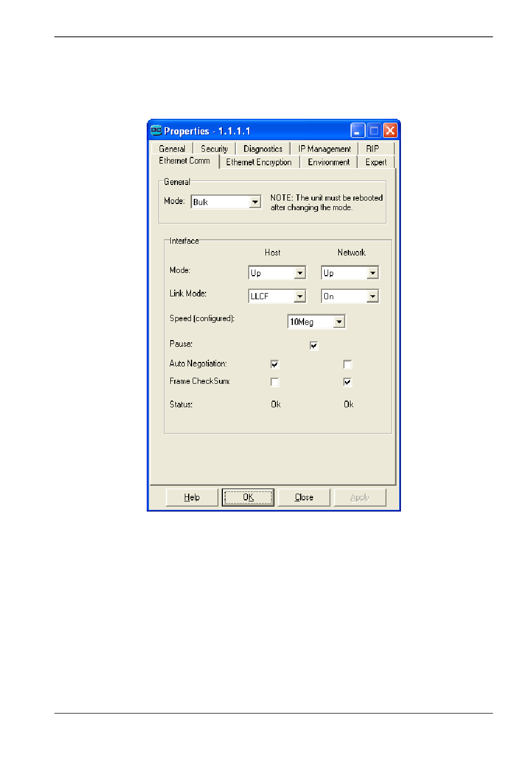Minimize the Properties dialog window
Image resolution: width=532 pixels, height=762 pixels.
tap(358, 131)
